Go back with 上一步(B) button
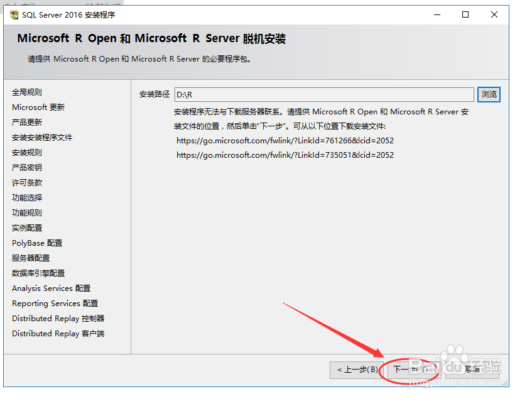The height and width of the screenshot is (401, 532). point(357,370)
